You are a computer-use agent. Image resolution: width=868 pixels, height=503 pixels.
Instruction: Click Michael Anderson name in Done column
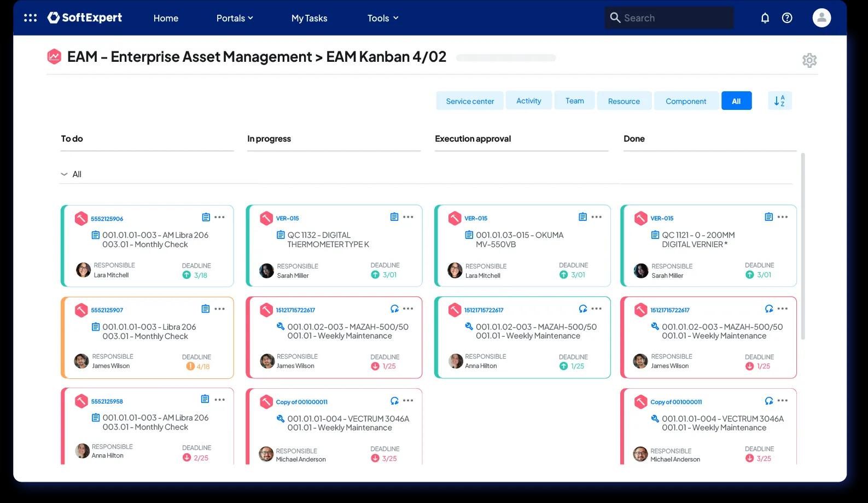click(x=675, y=459)
